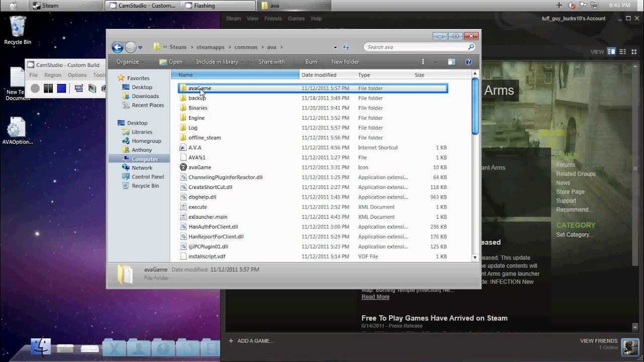Click Burn in the Explorer toolbar
This screenshot has width=644, height=362.
point(311,62)
